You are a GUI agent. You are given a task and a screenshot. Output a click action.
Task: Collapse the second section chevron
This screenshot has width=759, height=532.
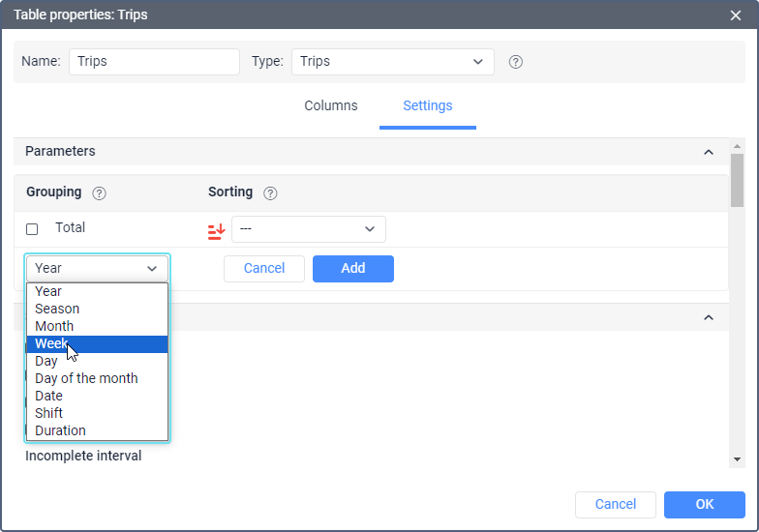coord(709,317)
